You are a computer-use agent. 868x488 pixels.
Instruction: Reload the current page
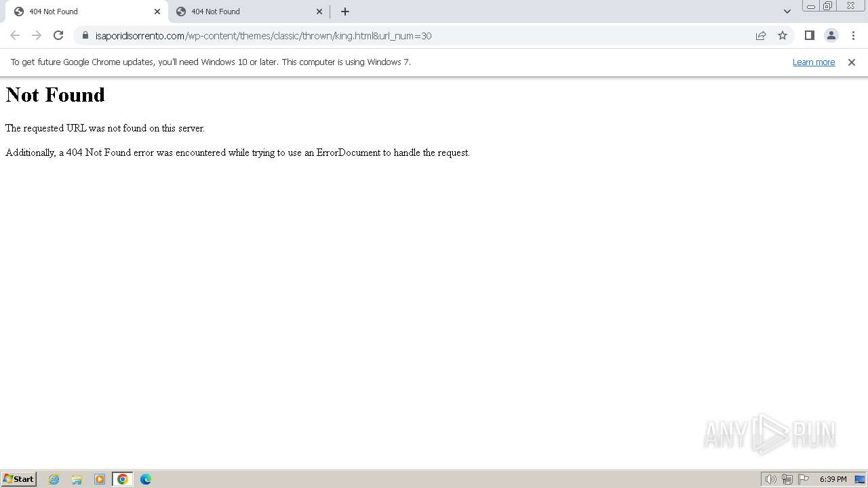tap(58, 35)
